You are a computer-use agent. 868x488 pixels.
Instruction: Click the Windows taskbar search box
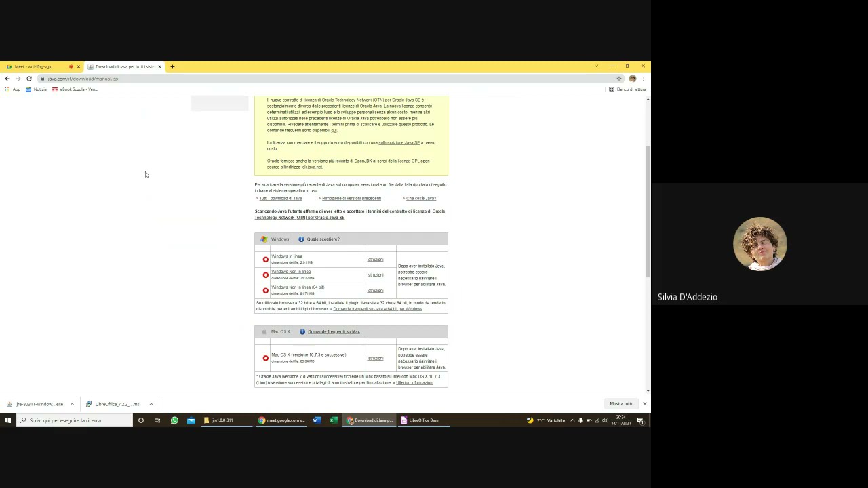coord(75,420)
